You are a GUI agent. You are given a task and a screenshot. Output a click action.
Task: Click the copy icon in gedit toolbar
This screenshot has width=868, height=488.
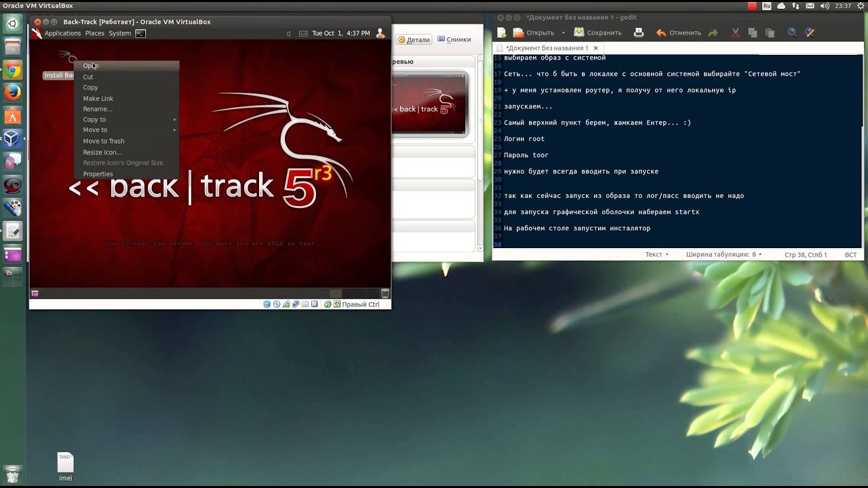pos(753,33)
